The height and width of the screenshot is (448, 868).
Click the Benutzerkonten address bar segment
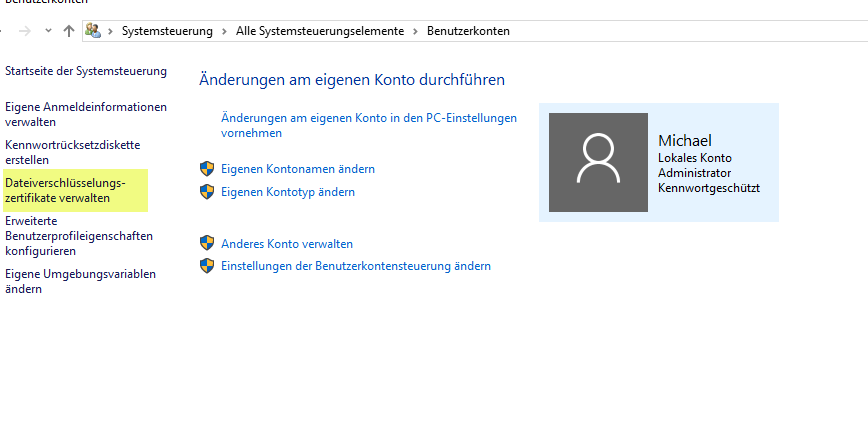(x=468, y=31)
